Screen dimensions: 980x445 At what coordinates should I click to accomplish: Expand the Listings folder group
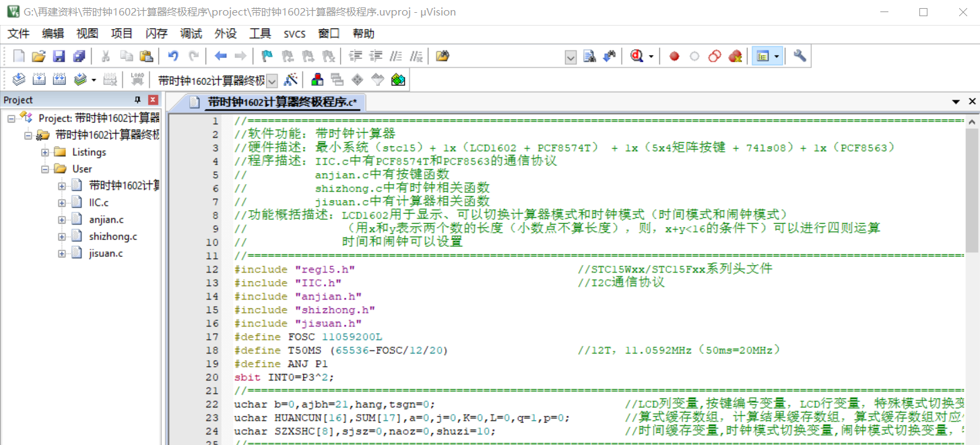point(45,152)
